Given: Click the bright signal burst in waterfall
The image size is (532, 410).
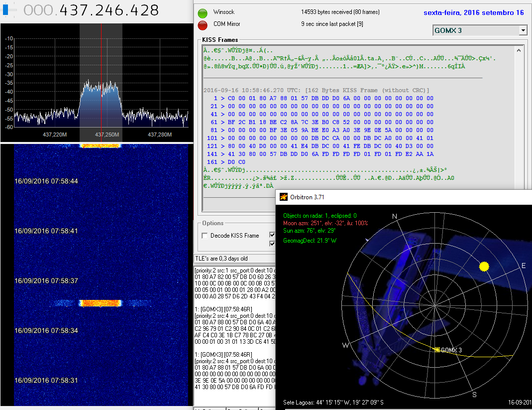Looking at the screenshot, I should coord(101,303).
